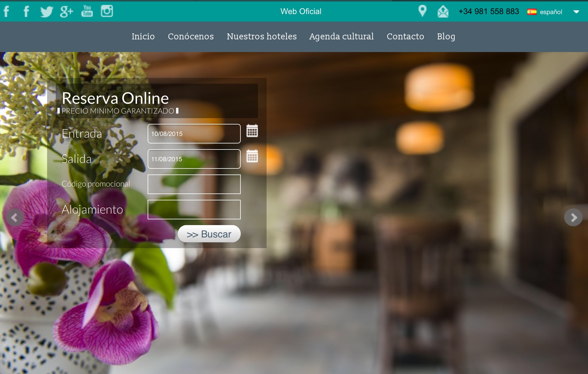The height and width of the screenshot is (374, 588).
Task: Open calendar picker for Salida date
Action: (x=252, y=156)
